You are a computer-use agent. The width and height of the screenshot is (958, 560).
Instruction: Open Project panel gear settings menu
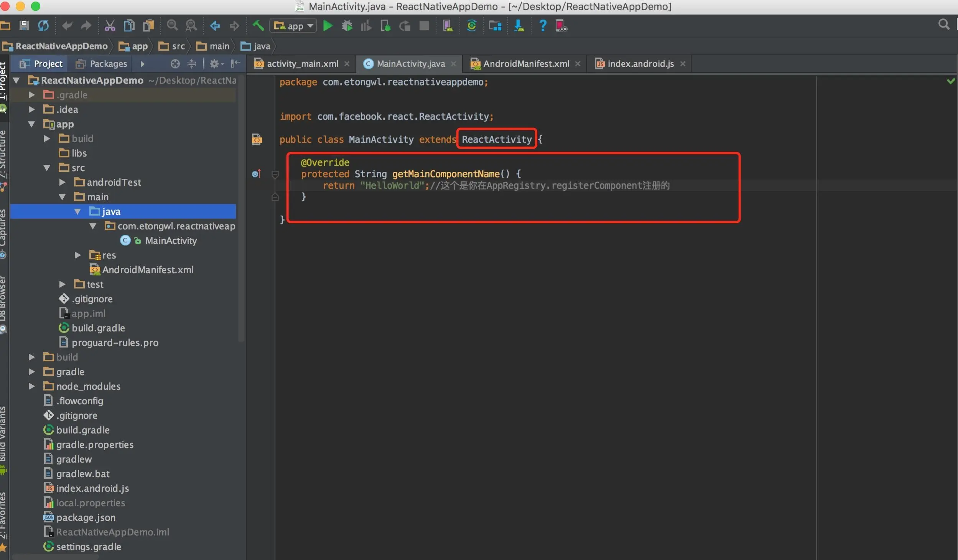[x=216, y=64]
